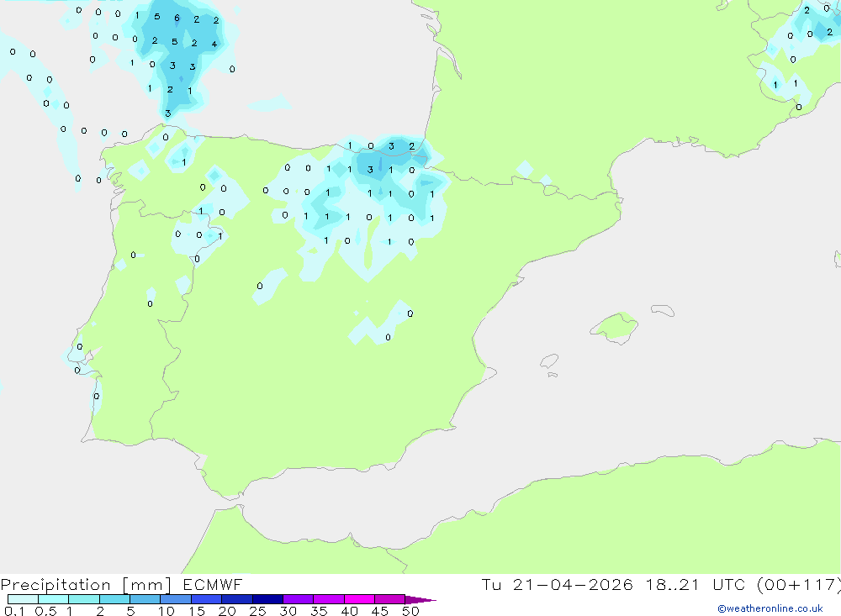The height and width of the screenshot is (616, 841).
Task: Click the '0.1' legend label
Action: (x=14, y=611)
